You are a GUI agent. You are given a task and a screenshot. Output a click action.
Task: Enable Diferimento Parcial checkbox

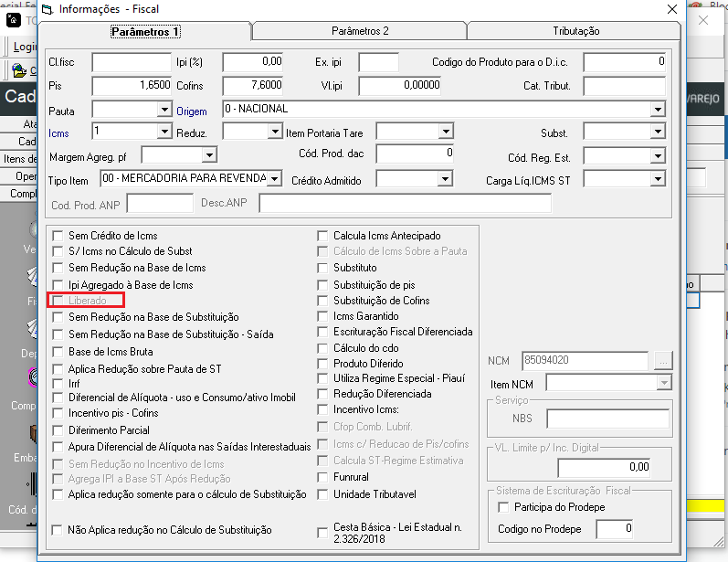click(58, 430)
